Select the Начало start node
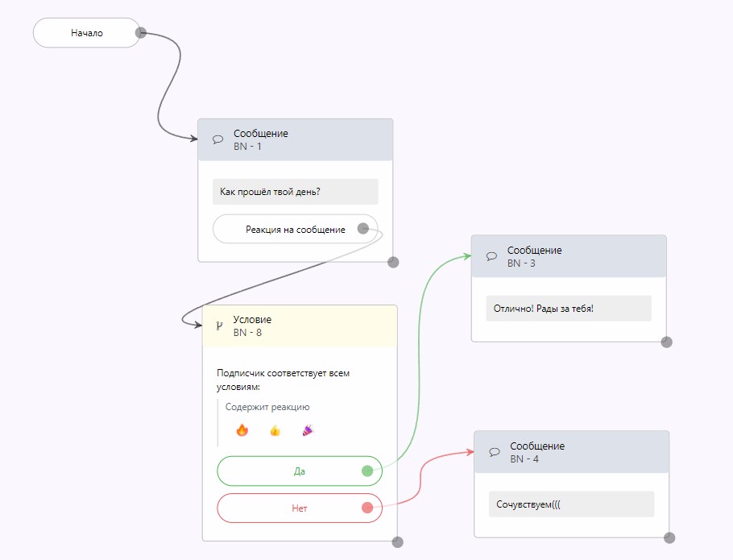This screenshot has width=733, height=560. point(86,33)
